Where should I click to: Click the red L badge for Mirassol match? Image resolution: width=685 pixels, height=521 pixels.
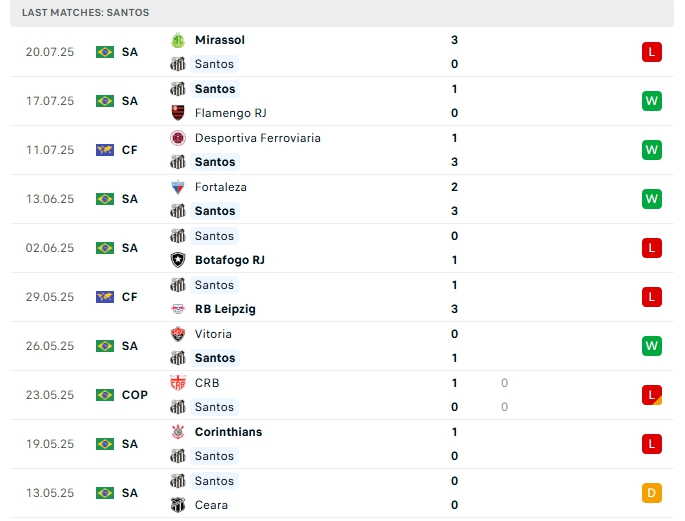point(652,52)
